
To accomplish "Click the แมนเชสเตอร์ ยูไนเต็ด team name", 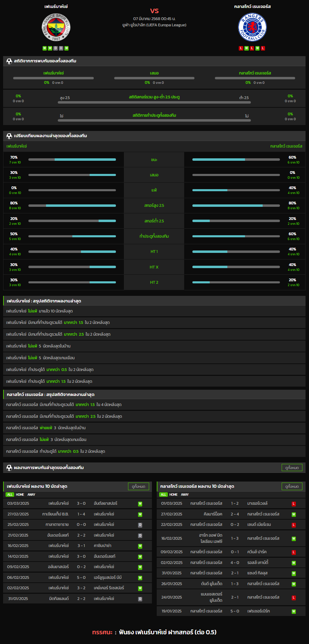I will coord(211,597).
